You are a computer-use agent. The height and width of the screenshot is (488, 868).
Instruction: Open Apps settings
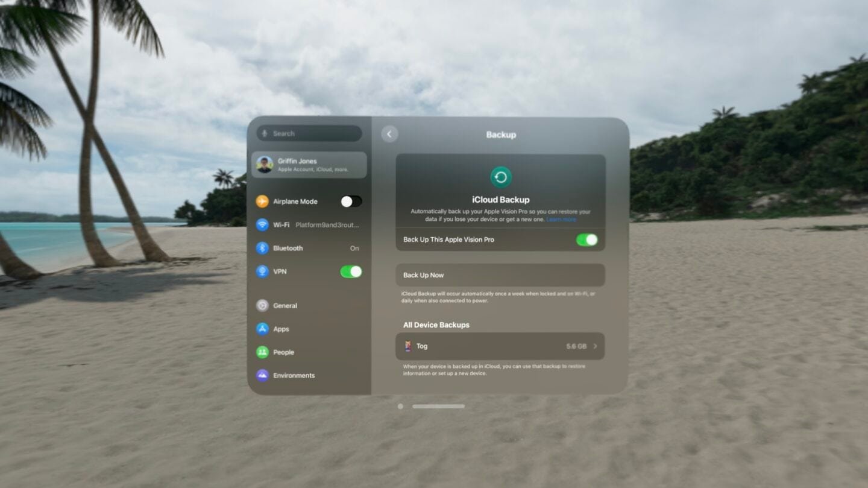309,329
